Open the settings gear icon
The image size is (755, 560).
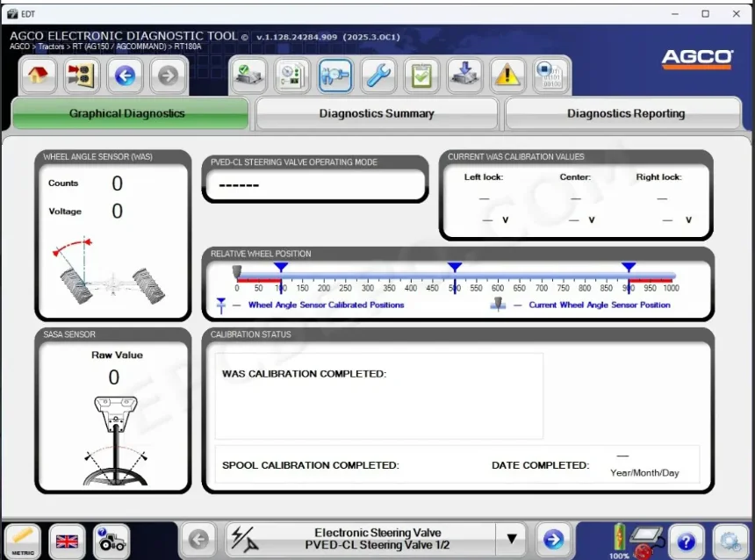click(730, 542)
